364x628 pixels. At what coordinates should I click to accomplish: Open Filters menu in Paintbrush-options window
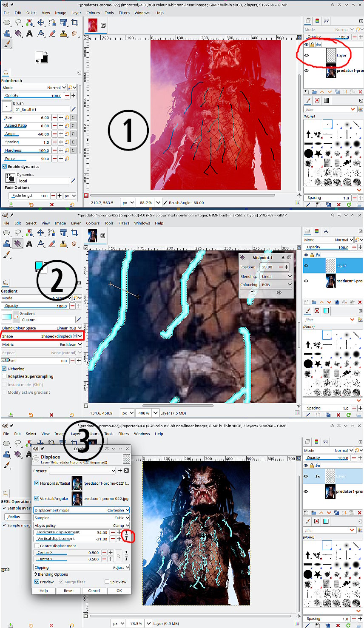[x=124, y=13]
